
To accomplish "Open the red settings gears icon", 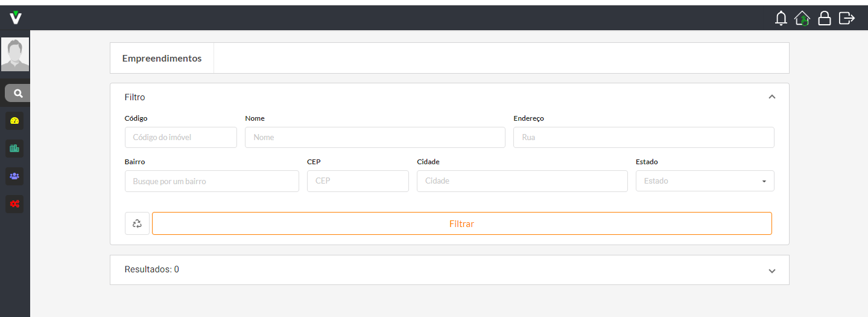I will pos(14,204).
